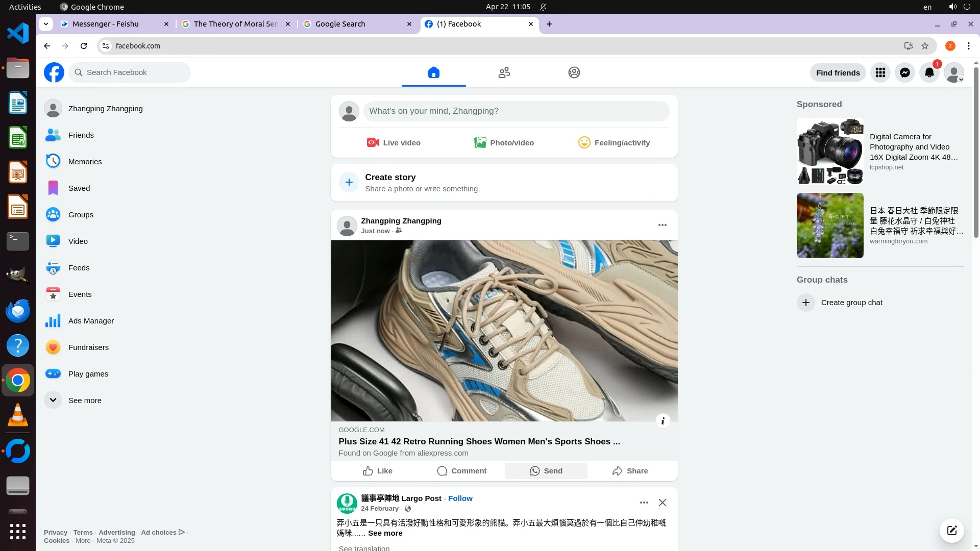
Task: Toggle notification bell in Ubuntu top bar
Action: pos(543,7)
